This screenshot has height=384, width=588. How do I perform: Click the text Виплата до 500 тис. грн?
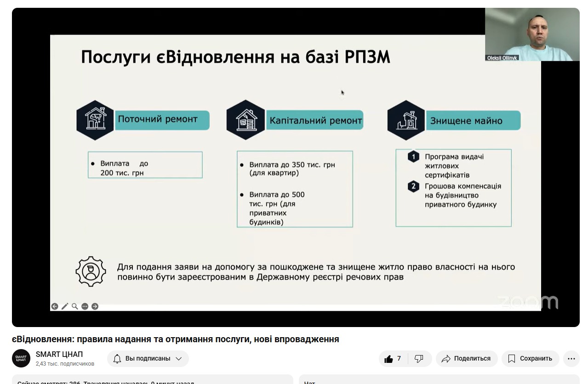tap(277, 208)
